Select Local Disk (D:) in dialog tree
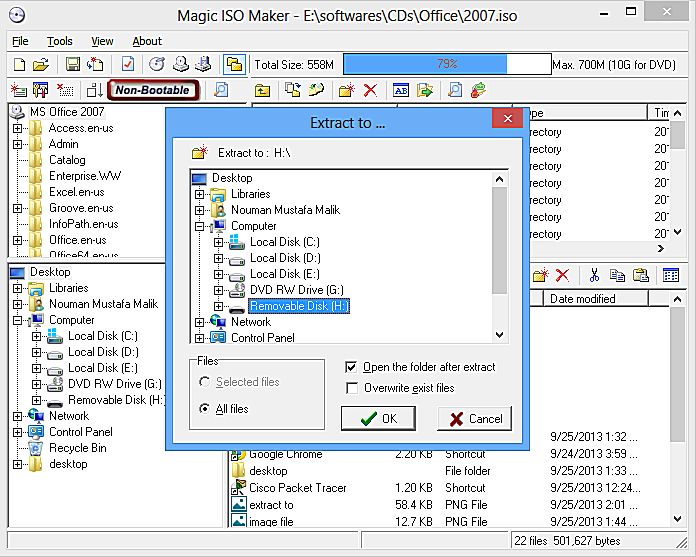The width and height of the screenshot is (696, 557). pyautogui.click(x=285, y=258)
